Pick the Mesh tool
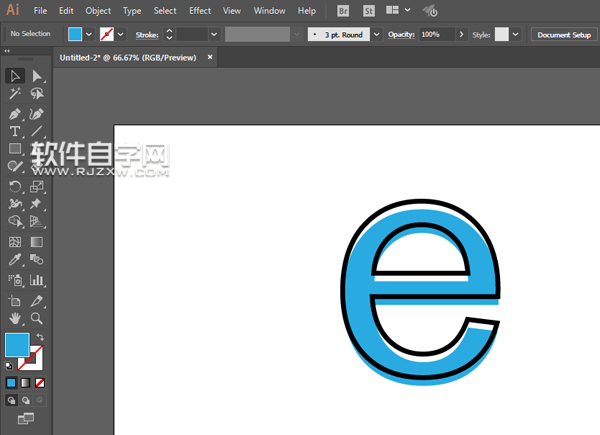 pos(15,242)
